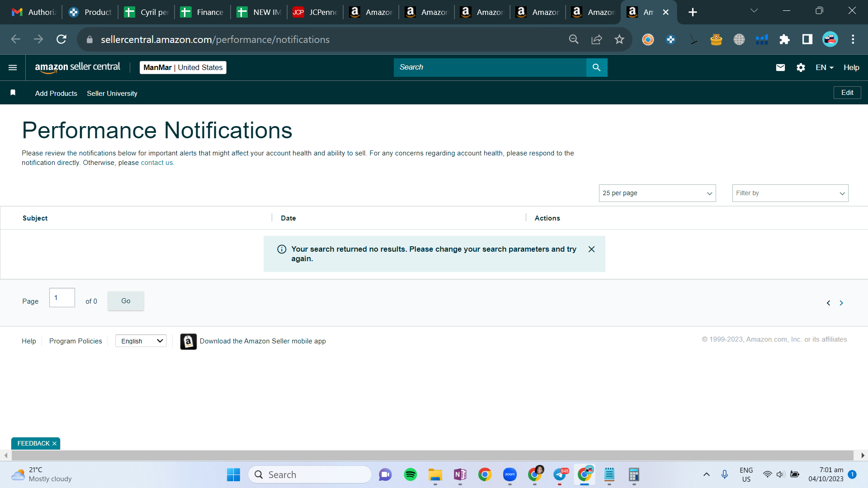
Task: Expand the 25 per page dropdown
Action: click(657, 193)
